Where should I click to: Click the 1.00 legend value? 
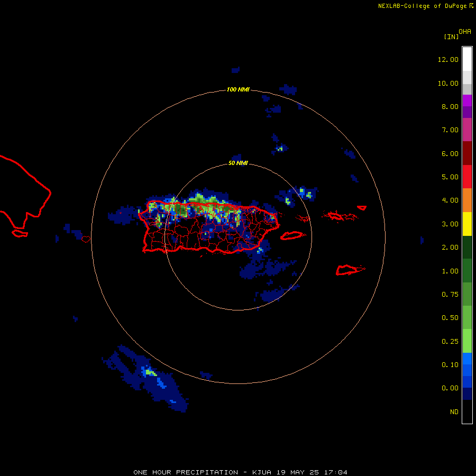point(450,271)
